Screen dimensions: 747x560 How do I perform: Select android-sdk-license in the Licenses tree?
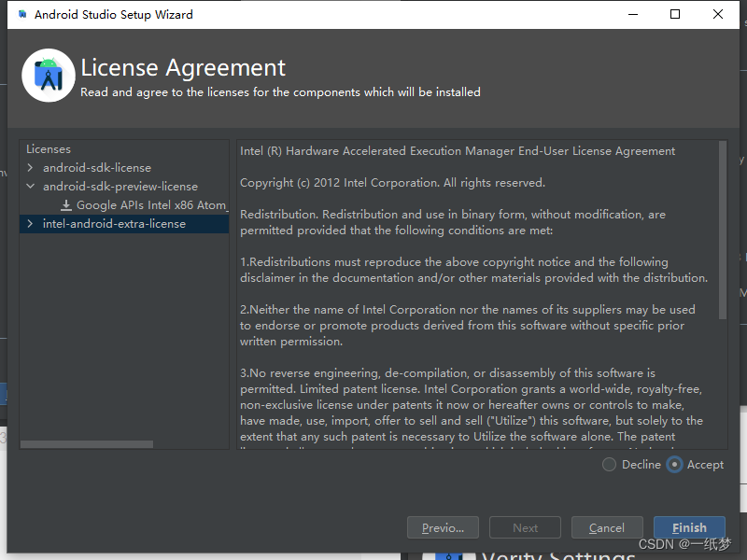coord(97,168)
